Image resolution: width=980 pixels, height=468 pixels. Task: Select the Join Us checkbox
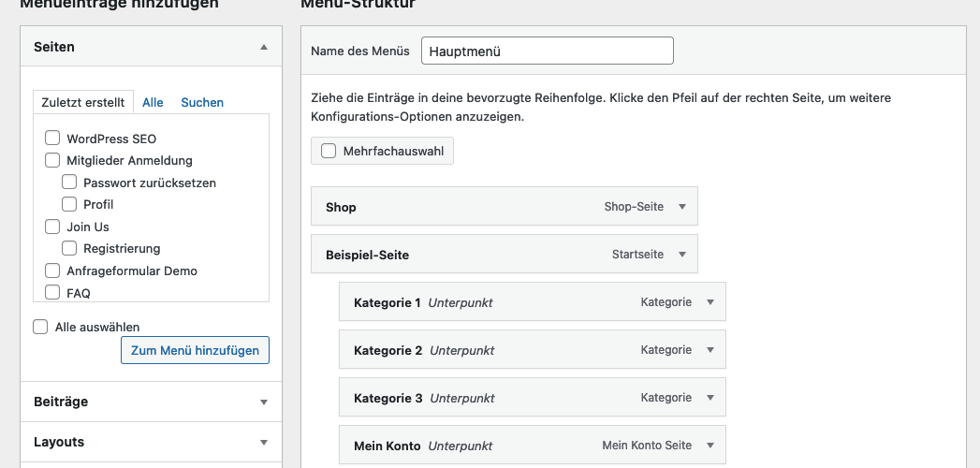click(x=52, y=227)
